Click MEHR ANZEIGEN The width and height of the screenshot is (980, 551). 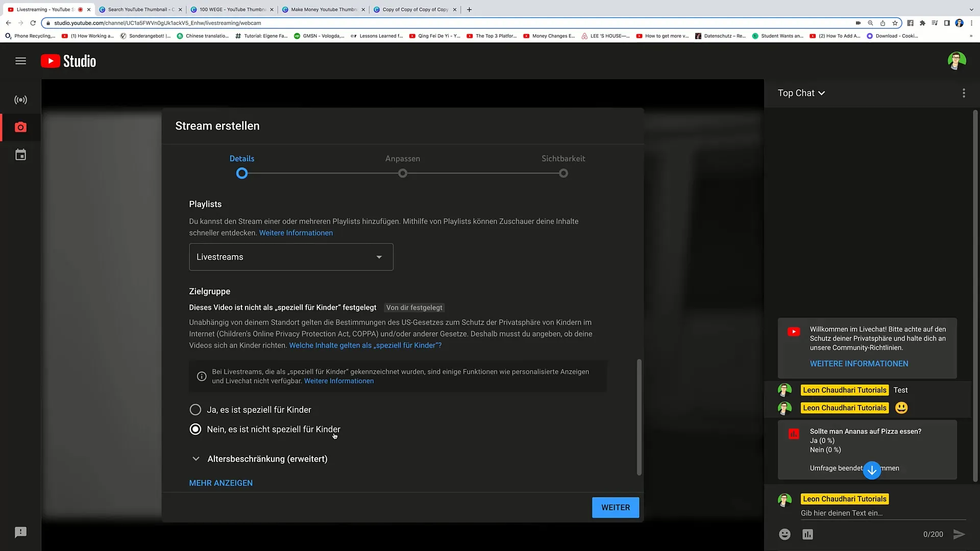coord(221,483)
